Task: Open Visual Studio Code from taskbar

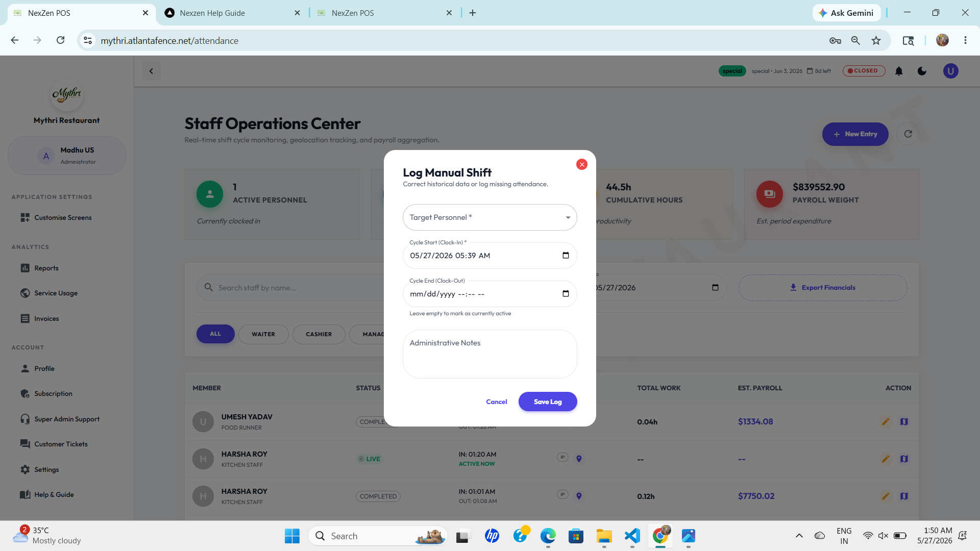Action: pyautogui.click(x=632, y=536)
